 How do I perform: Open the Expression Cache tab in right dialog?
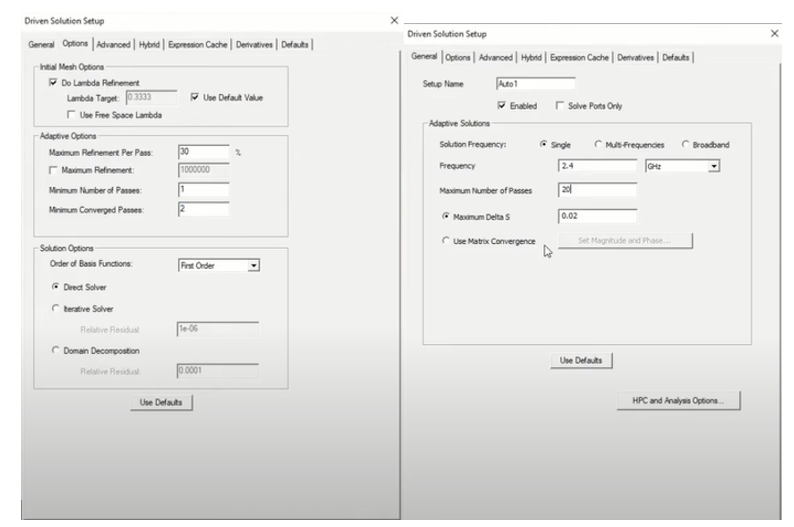coord(580,58)
